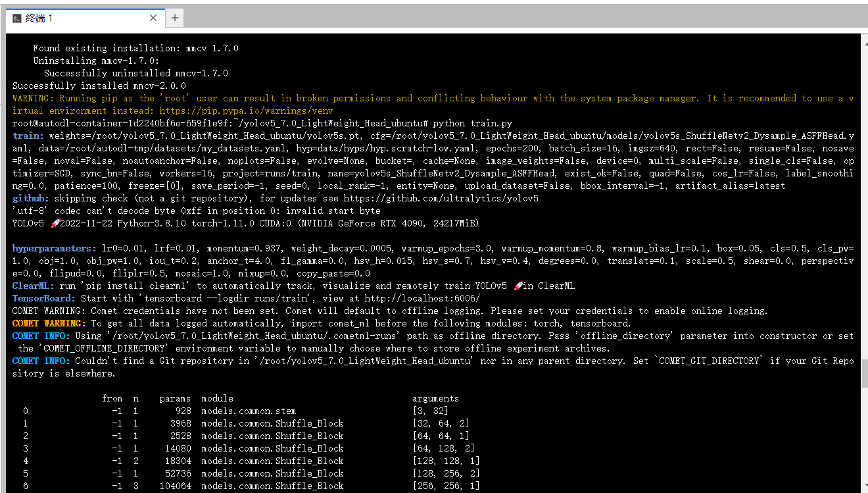Click params value '2528' in row 2
Viewport: 868px width, 493px height.
[180, 436]
